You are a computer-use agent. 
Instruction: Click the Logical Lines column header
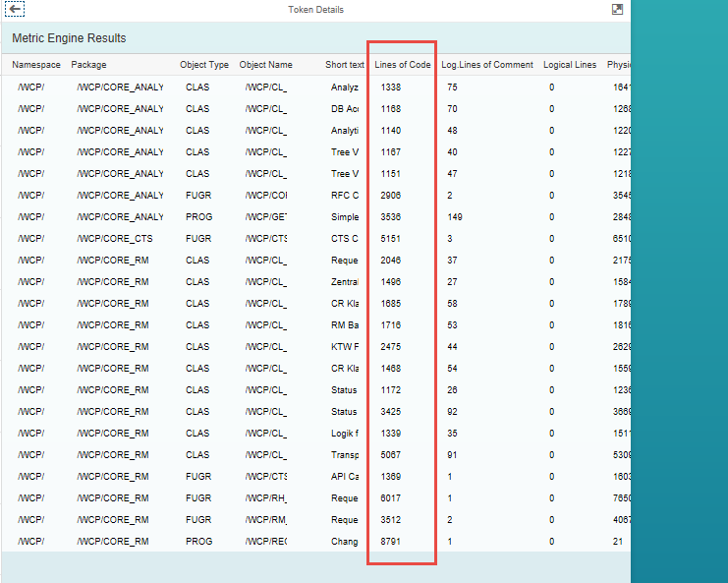coord(570,65)
